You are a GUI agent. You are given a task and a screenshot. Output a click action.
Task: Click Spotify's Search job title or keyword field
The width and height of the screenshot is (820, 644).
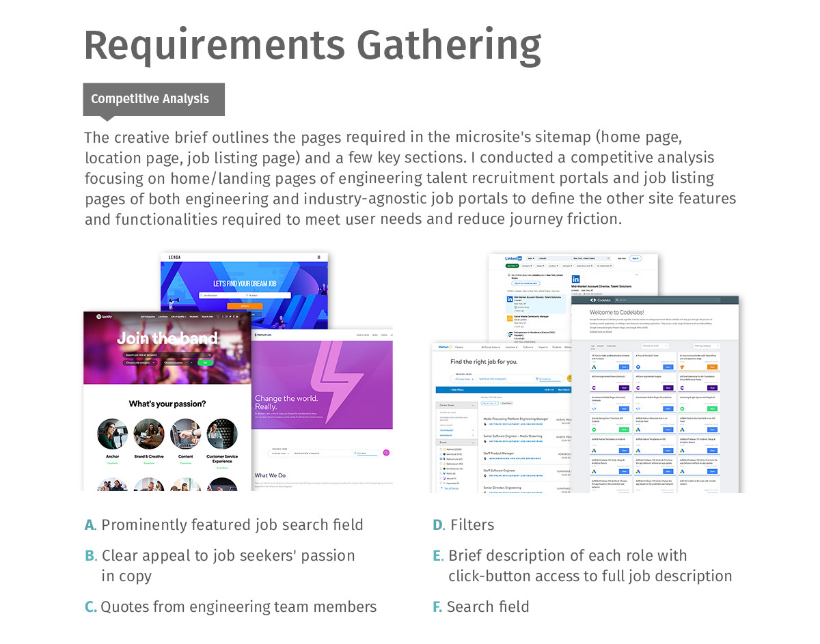coord(167,355)
